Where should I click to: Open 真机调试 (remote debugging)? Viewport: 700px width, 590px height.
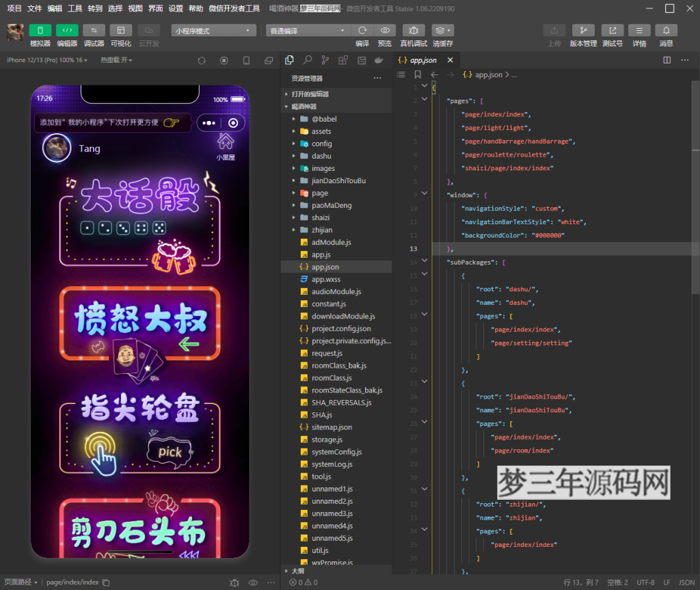pos(413,30)
